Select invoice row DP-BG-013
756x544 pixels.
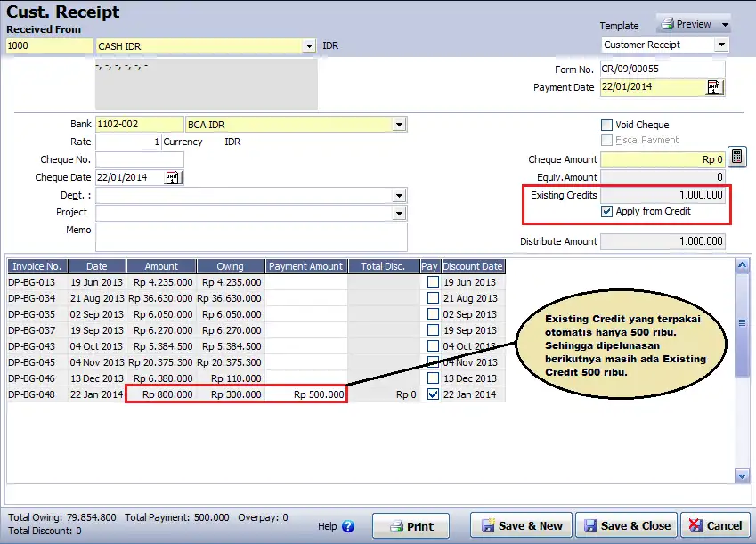256,282
